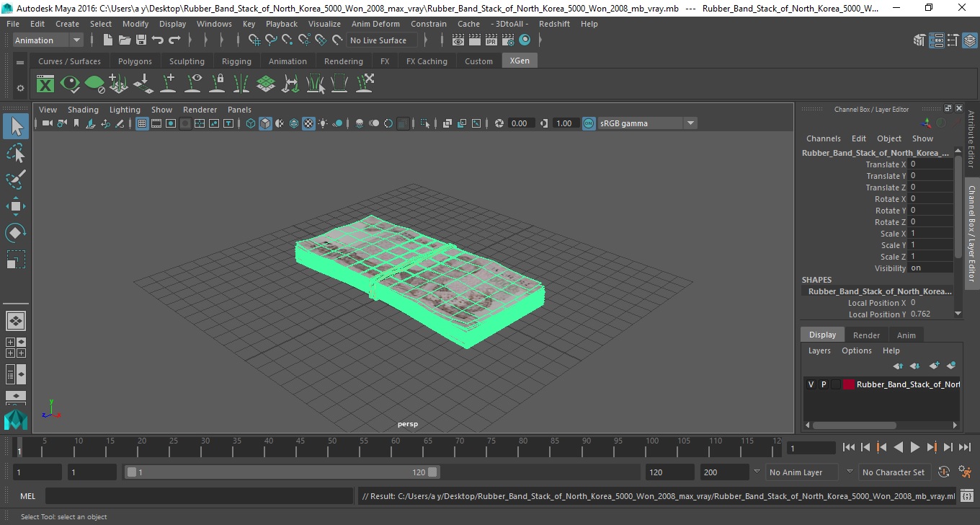This screenshot has width=980, height=525.
Task: Click the XGen delete guides icon with X
Action: 365,84
